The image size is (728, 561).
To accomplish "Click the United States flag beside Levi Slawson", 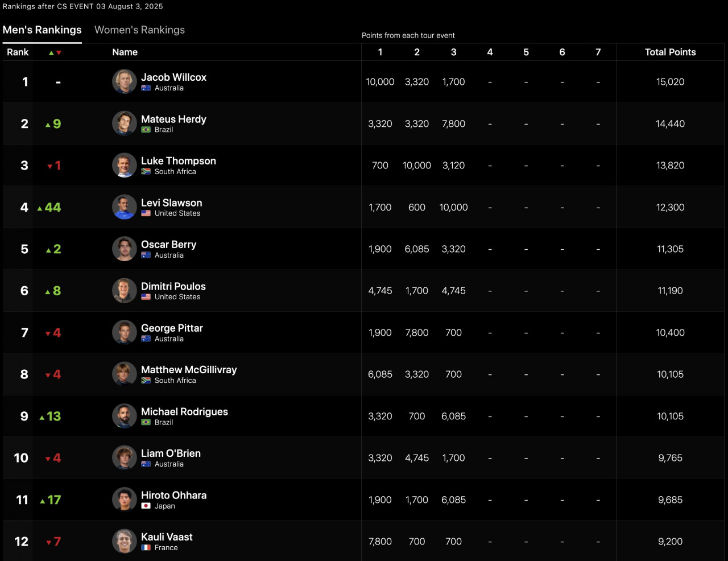I will point(146,213).
